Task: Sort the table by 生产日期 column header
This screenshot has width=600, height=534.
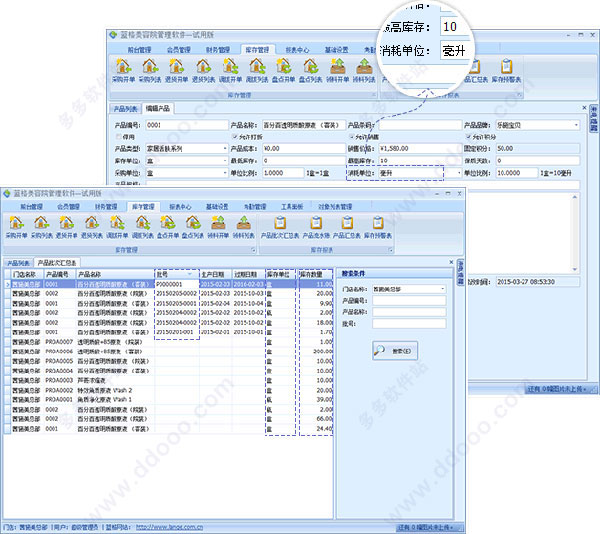Action: (216, 274)
